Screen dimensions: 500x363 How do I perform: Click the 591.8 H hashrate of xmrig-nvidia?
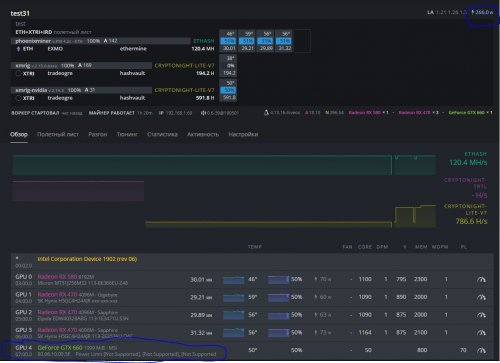click(x=205, y=98)
